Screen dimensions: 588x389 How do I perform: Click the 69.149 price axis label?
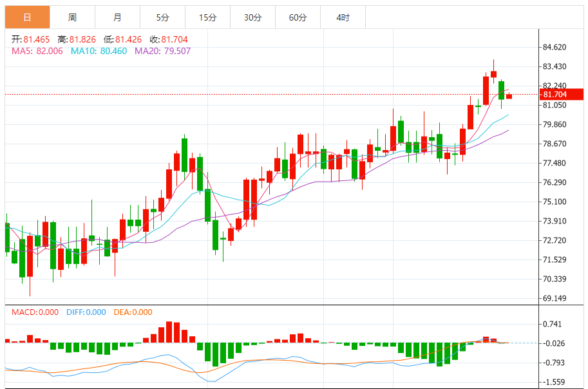(555, 298)
